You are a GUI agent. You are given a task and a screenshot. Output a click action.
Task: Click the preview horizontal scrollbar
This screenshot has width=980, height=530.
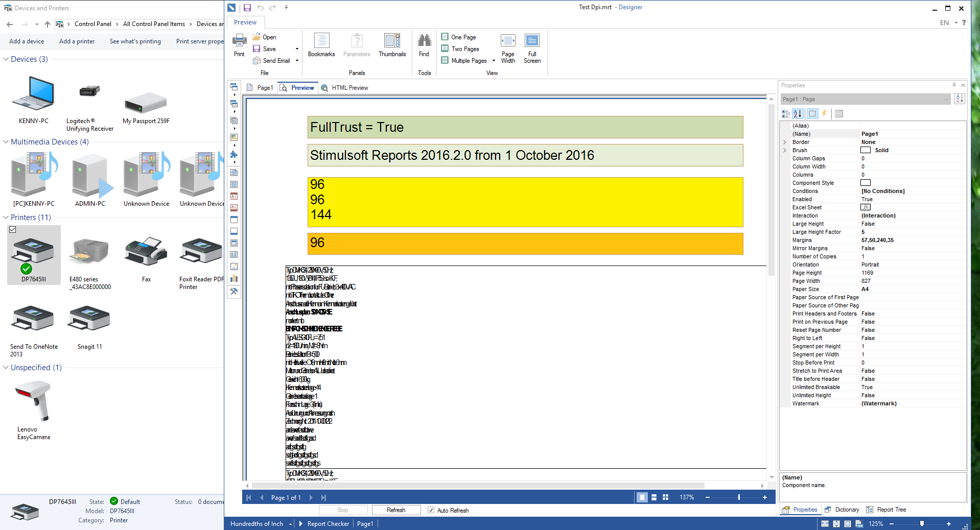pos(478,486)
